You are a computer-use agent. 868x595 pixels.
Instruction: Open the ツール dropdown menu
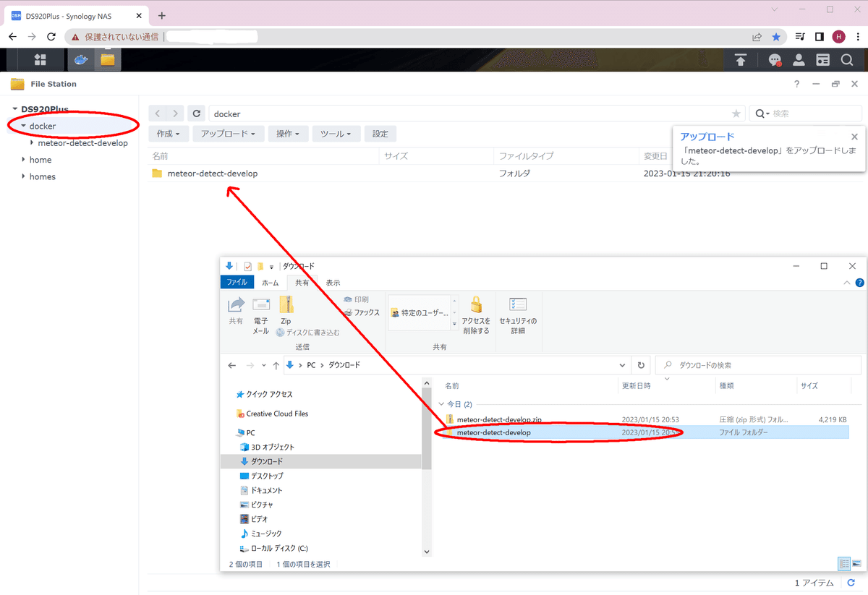(x=336, y=134)
